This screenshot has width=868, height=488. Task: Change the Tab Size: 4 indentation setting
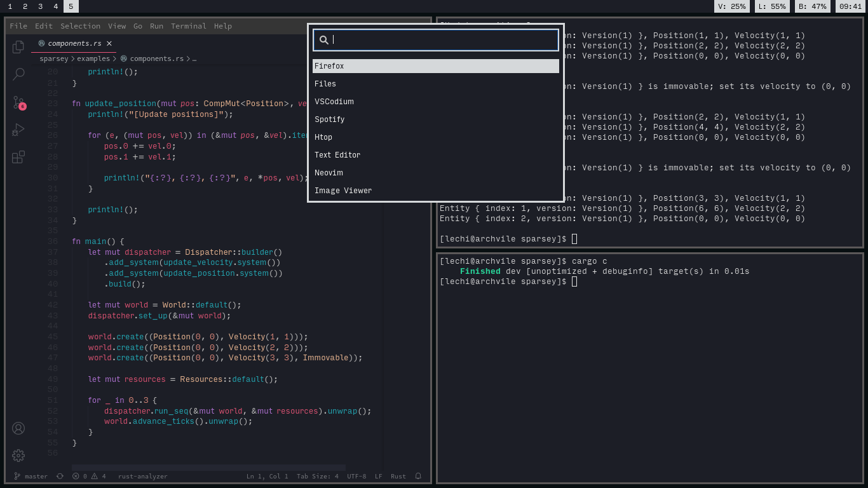coord(317,476)
